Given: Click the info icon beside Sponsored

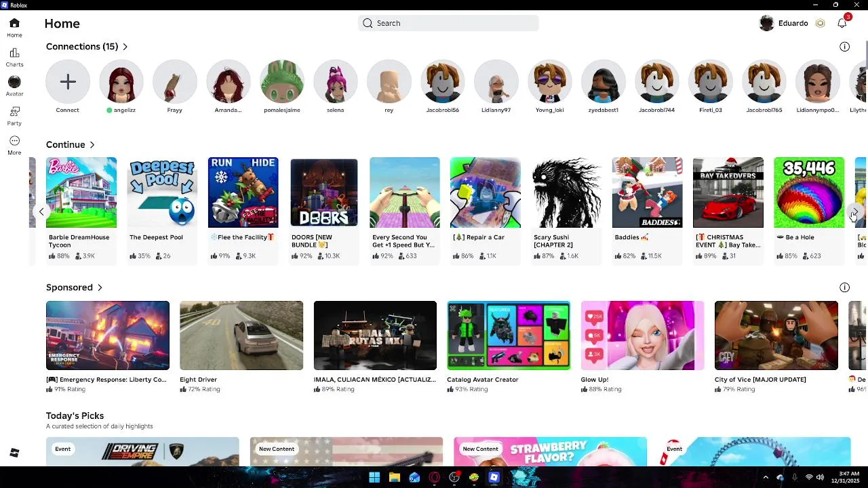Looking at the screenshot, I should 844,287.
